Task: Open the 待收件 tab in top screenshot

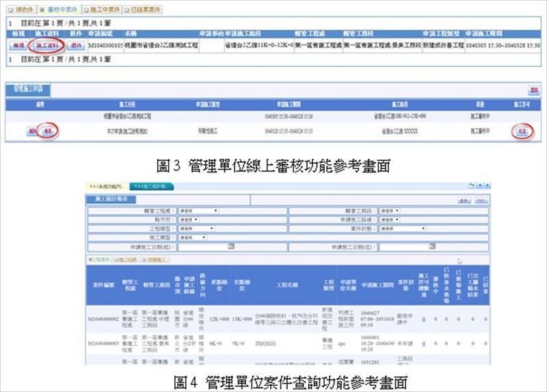Action: coord(21,10)
